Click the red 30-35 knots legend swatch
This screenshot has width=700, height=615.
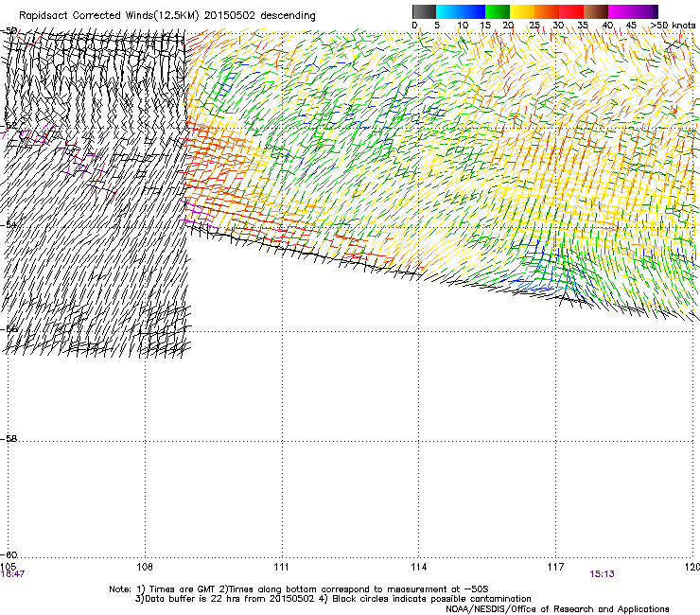[571, 11]
